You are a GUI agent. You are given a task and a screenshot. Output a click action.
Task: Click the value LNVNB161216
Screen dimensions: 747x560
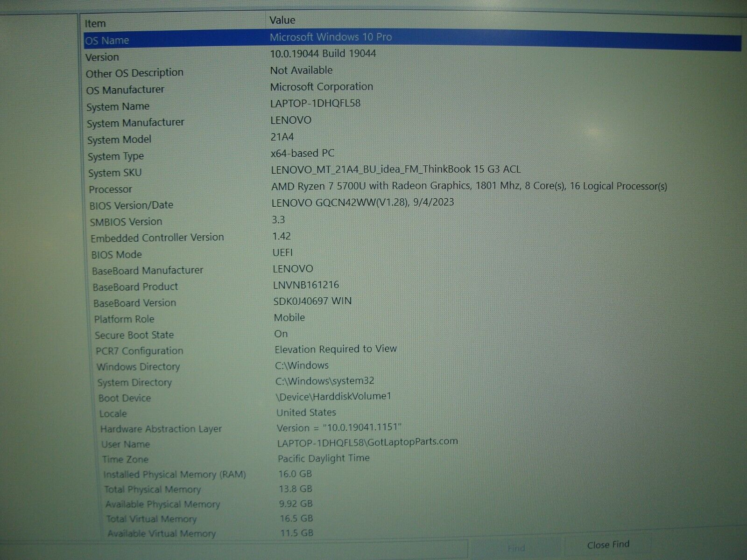click(x=306, y=285)
